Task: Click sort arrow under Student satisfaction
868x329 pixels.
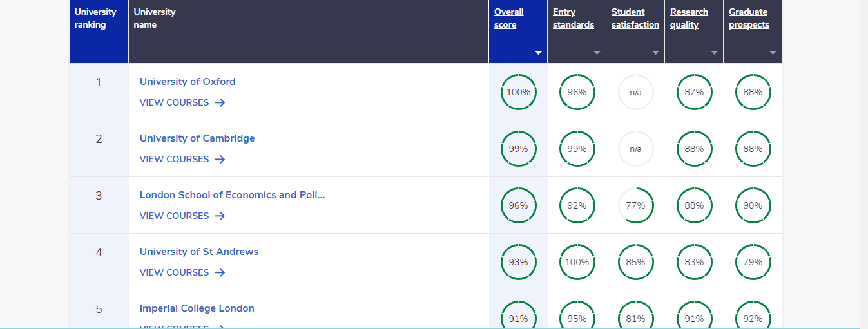Action: [655, 53]
